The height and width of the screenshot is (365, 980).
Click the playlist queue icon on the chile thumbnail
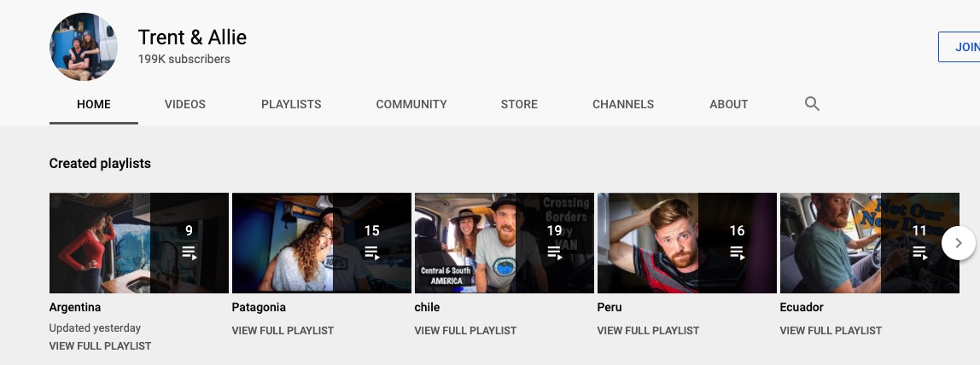(554, 252)
